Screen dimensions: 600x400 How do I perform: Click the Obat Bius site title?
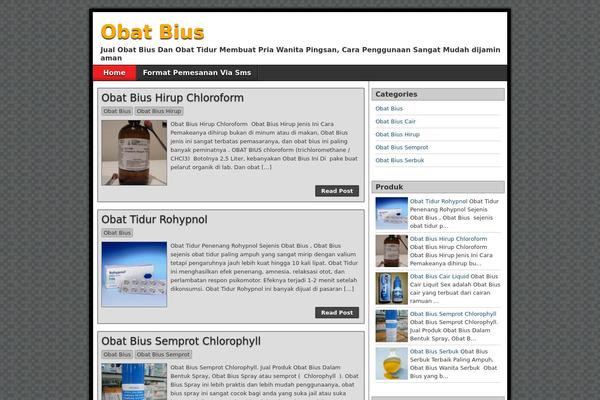(x=152, y=32)
